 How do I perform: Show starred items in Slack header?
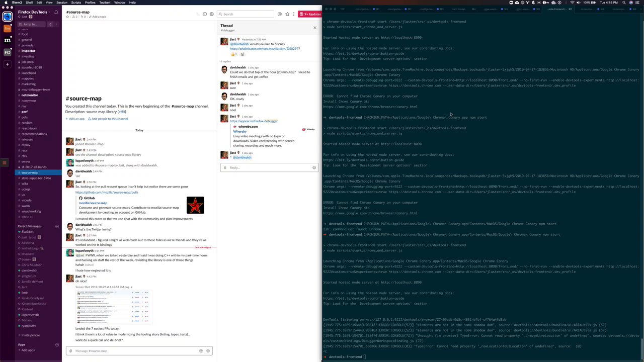click(x=287, y=14)
